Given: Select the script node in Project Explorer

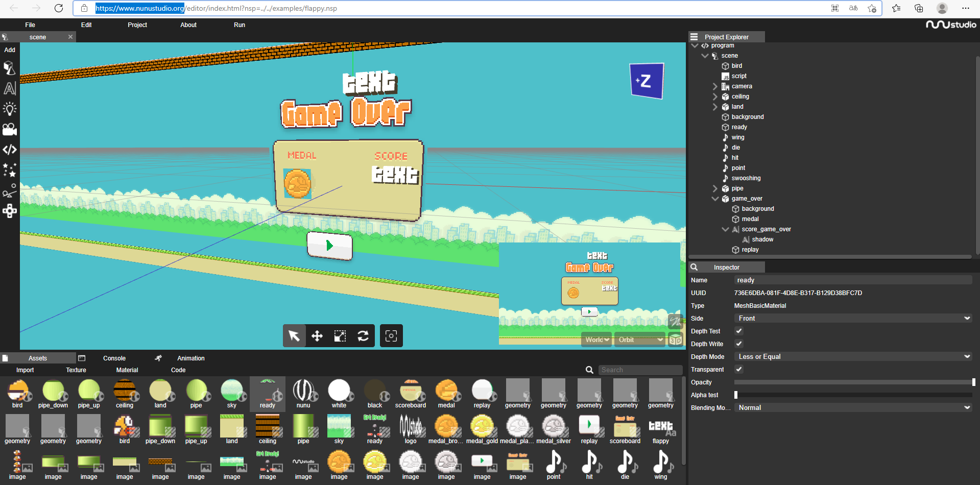Looking at the screenshot, I should click(738, 76).
